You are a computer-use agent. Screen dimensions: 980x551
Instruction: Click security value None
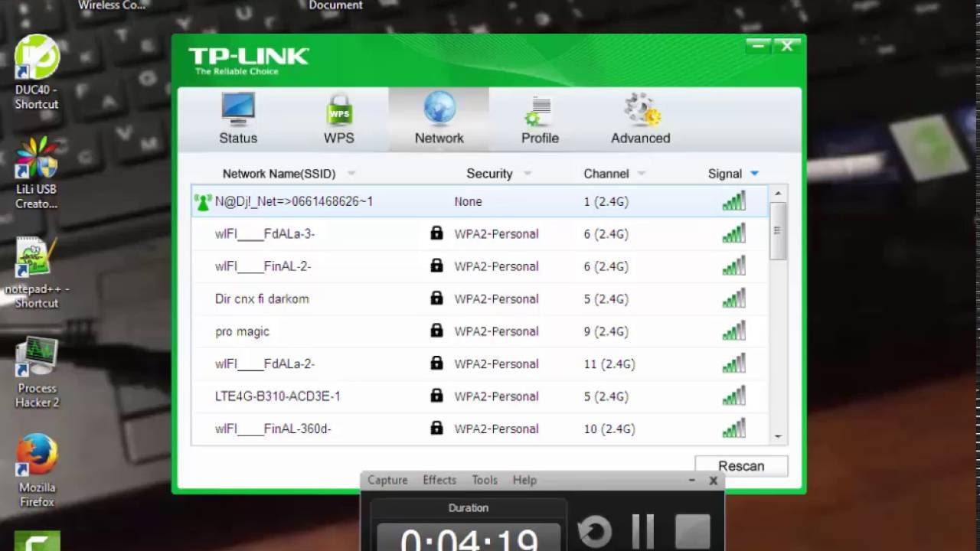coord(468,202)
